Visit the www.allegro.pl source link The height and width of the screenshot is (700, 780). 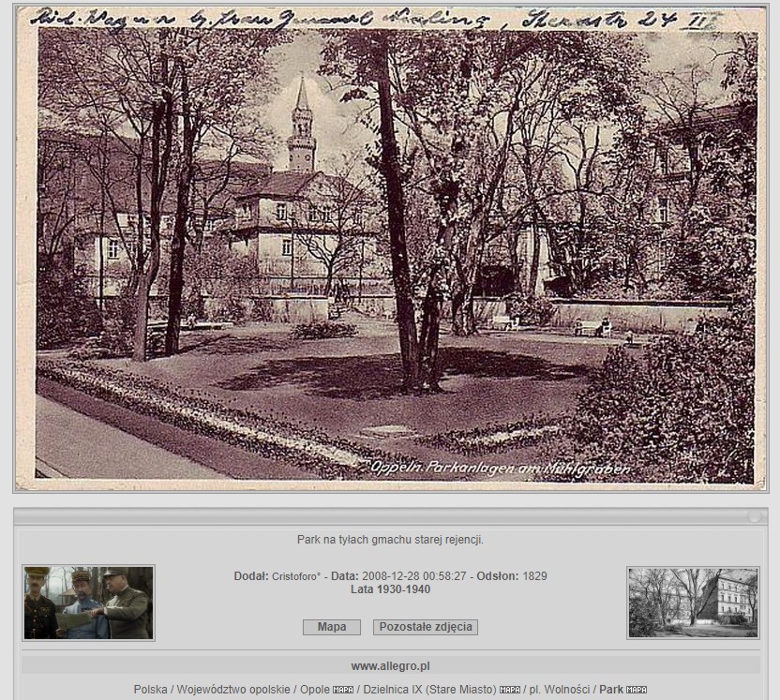coord(390,666)
